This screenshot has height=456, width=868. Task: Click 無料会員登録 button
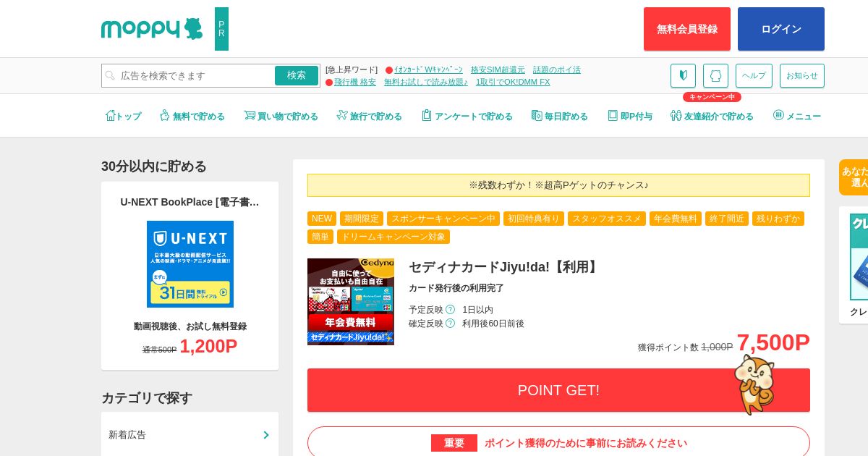[687, 29]
